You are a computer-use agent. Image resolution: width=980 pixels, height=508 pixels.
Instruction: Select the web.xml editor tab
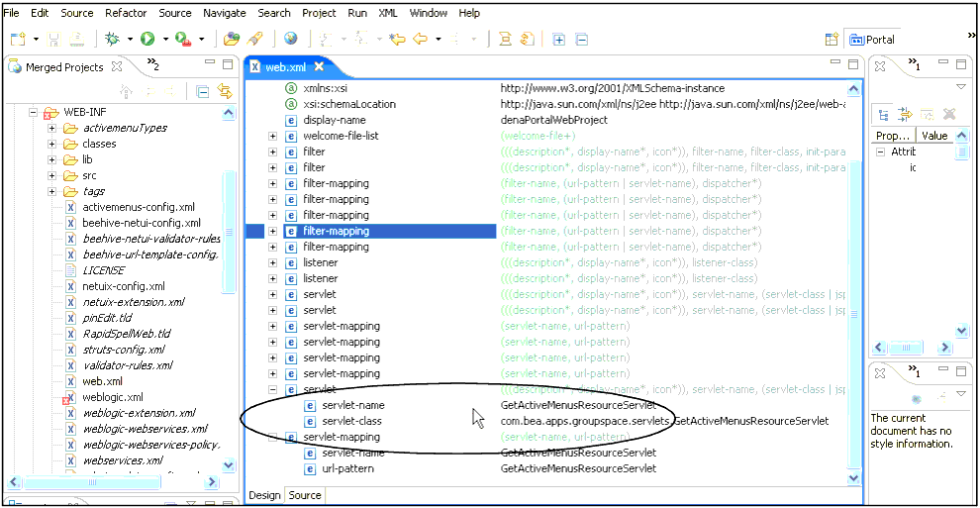click(x=286, y=67)
